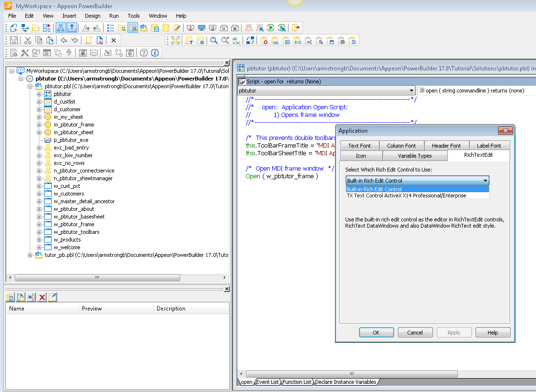The image size is (536, 392).
Task: Switch to the Header Font tab
Action: pyautogui.click(x=446, y=146)
